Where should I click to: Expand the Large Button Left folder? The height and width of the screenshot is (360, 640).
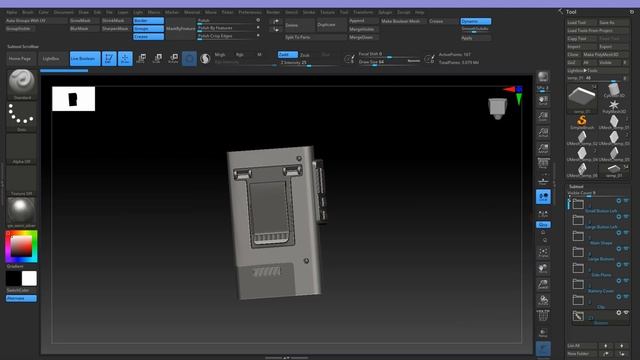(x=578, y=220)
